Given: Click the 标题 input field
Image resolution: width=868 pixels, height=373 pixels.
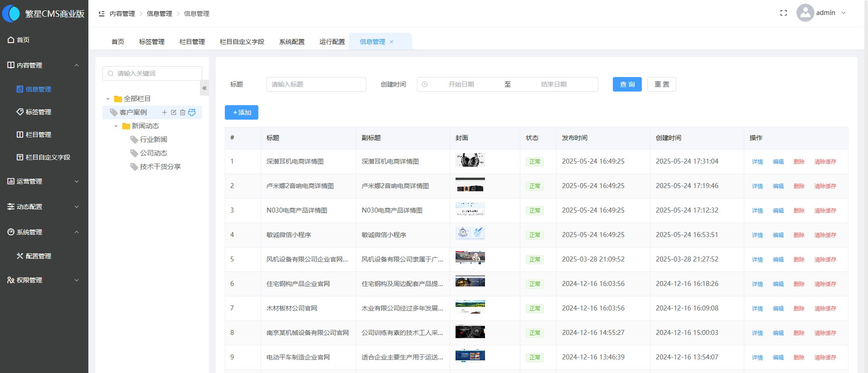Looking at the screenshot, I should point(316,84).
